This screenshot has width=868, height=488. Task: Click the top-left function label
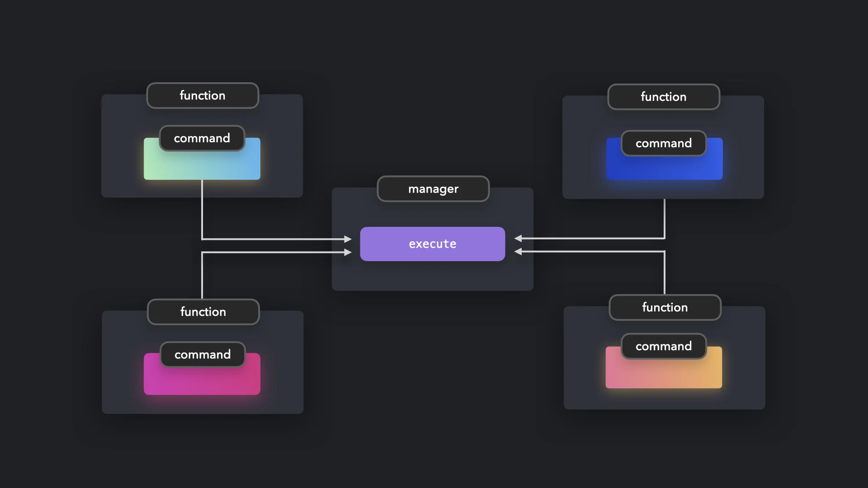[x=203, y=95]
